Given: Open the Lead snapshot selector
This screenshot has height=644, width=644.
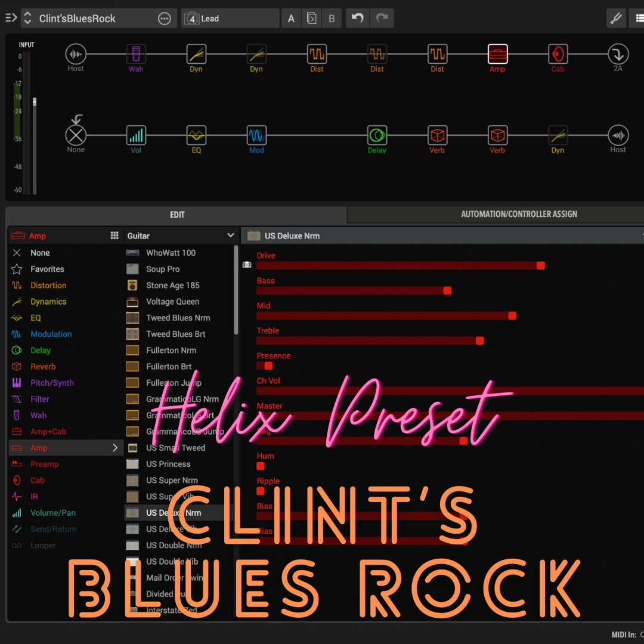Looking at the screenshot, I should click(x=230, y=18).
